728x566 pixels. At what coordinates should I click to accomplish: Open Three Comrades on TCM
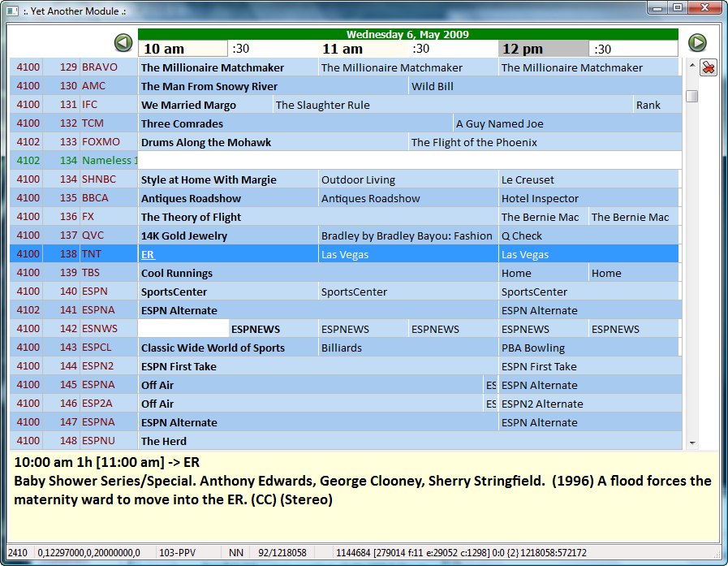click(295, 123)
